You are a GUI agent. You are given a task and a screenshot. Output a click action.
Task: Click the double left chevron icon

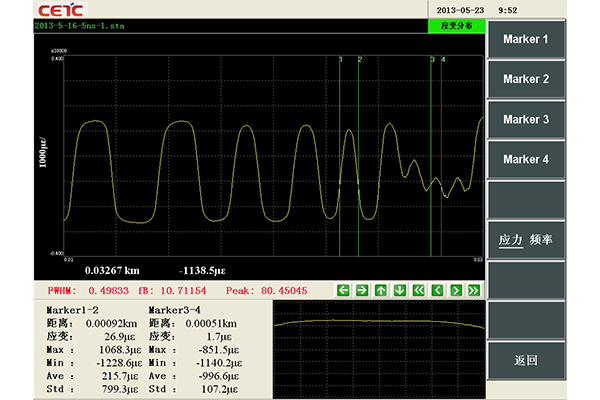[418, 290]
